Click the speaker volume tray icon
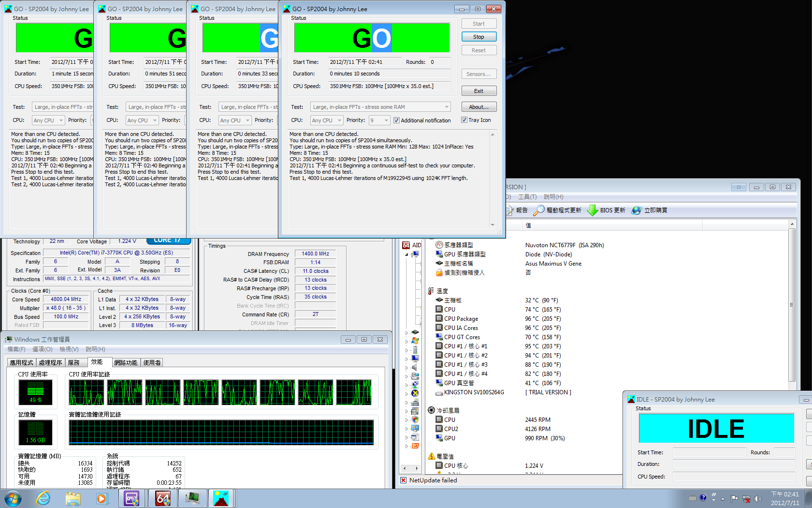Viewport: 812px width, 508px height. (x=757, y=498)
